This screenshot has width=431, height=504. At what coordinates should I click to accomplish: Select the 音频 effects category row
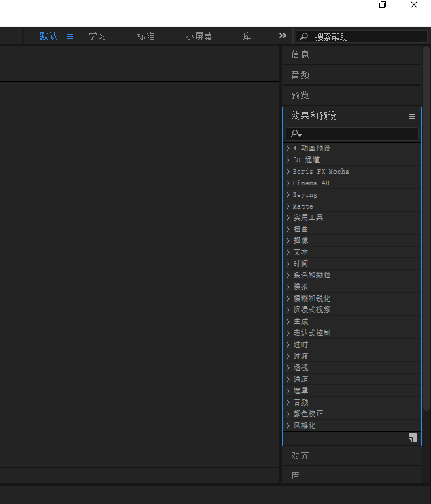(x=352, y=402)
